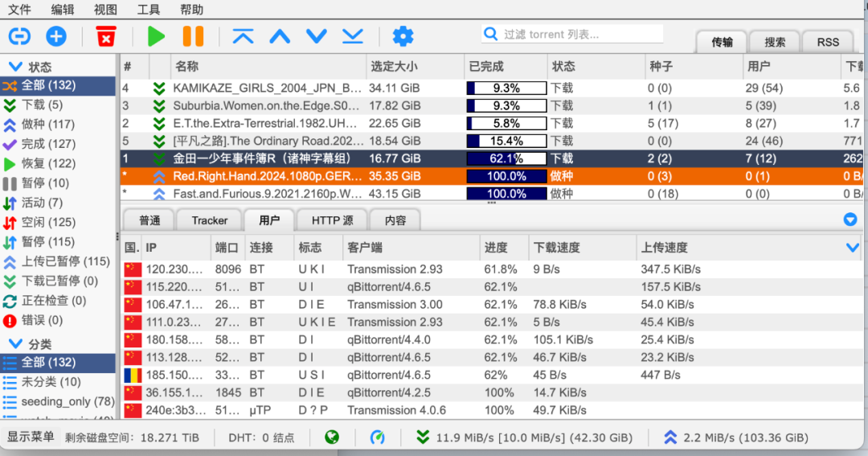
Task: Click the 62.1% progress bar of 金田一少年事件簿R
Action: 506,158
